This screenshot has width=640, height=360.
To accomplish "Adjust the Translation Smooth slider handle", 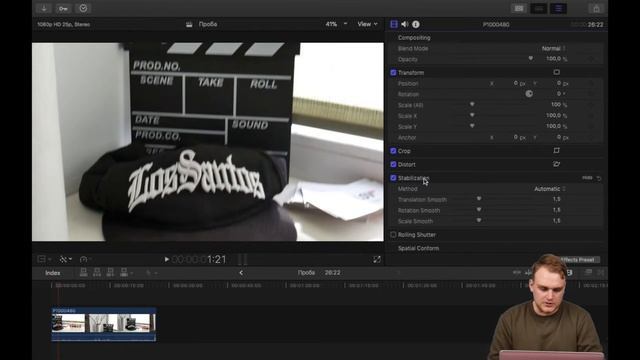I will (x=479, y=199).
